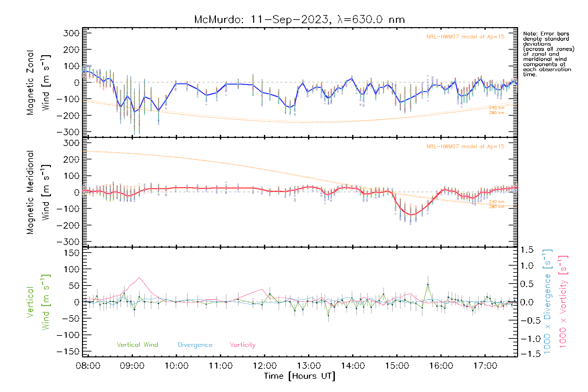Click the "240 km" label in zonal panel
The image size is (588, 392).
click(x=496, y=108)
